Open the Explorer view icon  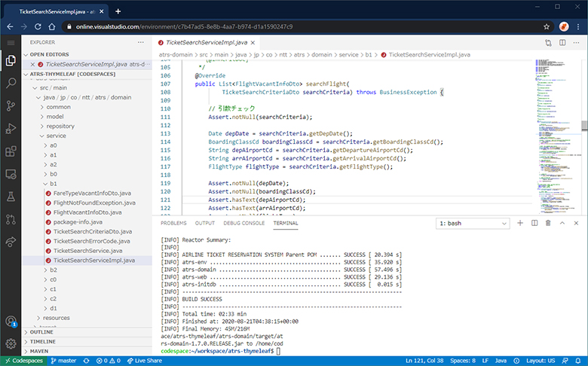pos(11,60)
